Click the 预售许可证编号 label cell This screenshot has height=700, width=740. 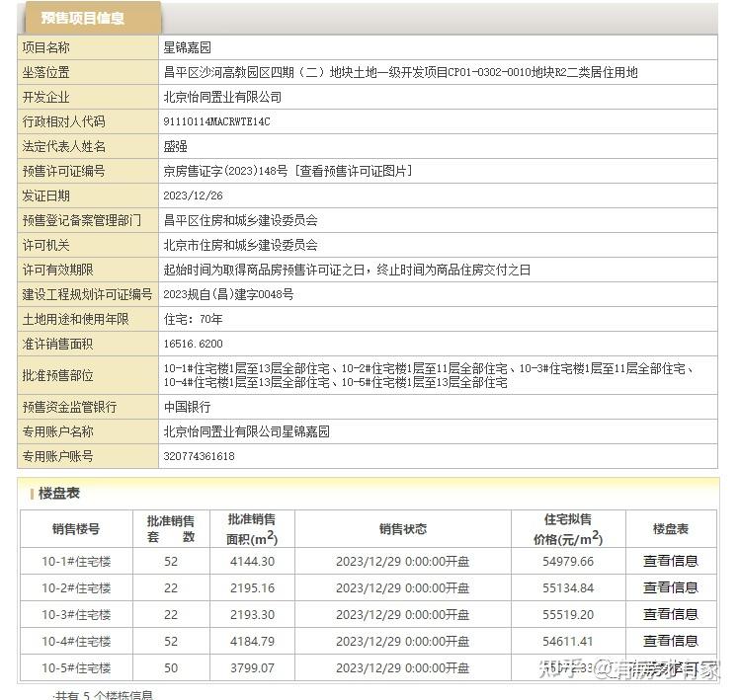(x=88, y=171)
